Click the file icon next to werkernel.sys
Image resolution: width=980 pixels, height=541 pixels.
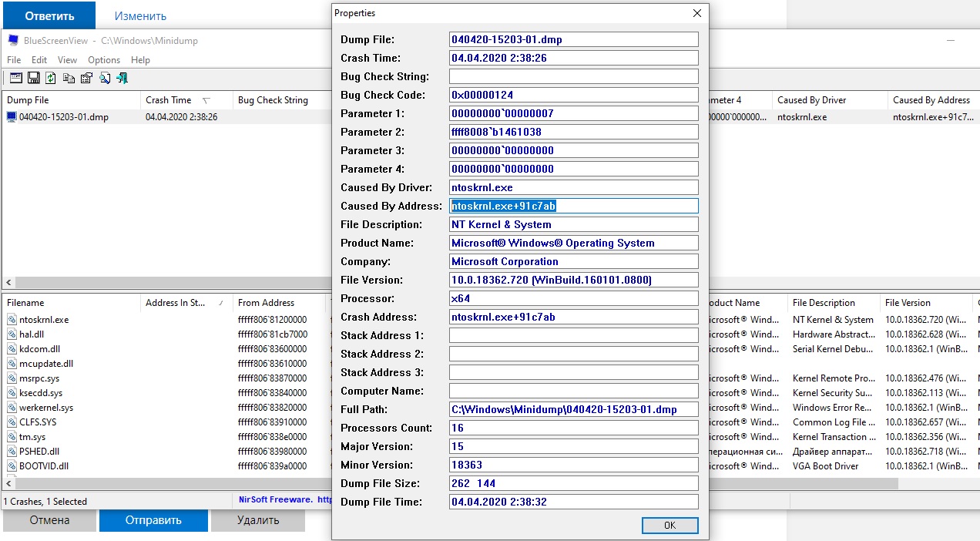pos(12,408)
